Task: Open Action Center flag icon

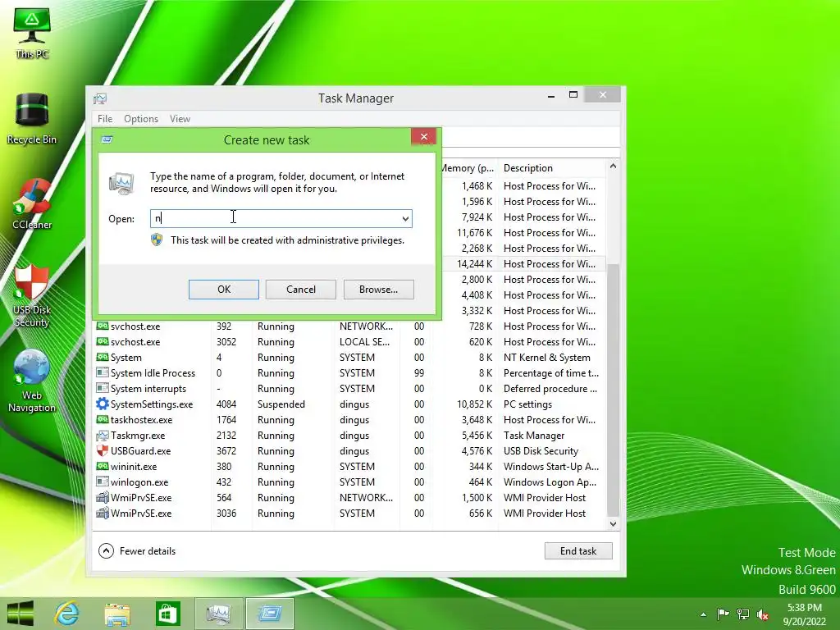Action: click(x=723, y=614)
